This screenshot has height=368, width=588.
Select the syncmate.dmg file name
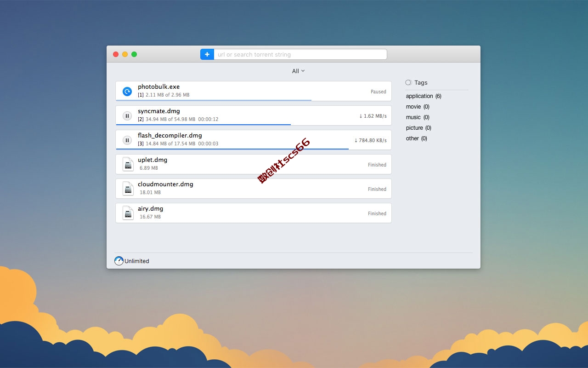(x=159, y=111)
